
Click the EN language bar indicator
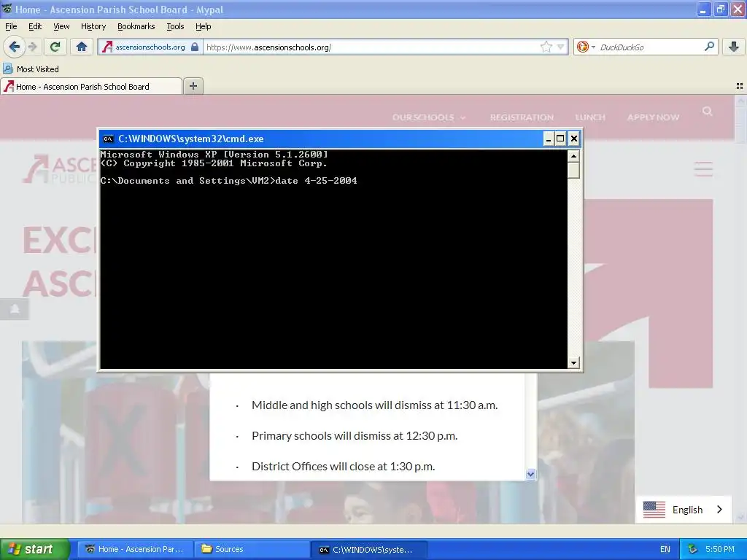665,549
